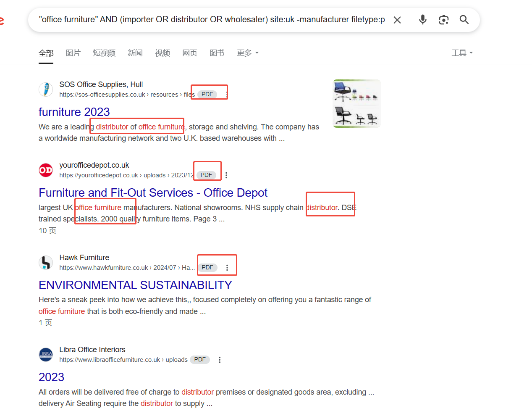
Task: Click the hawkfurniture.co.uk URL breadcrumb
Action: 127,268
